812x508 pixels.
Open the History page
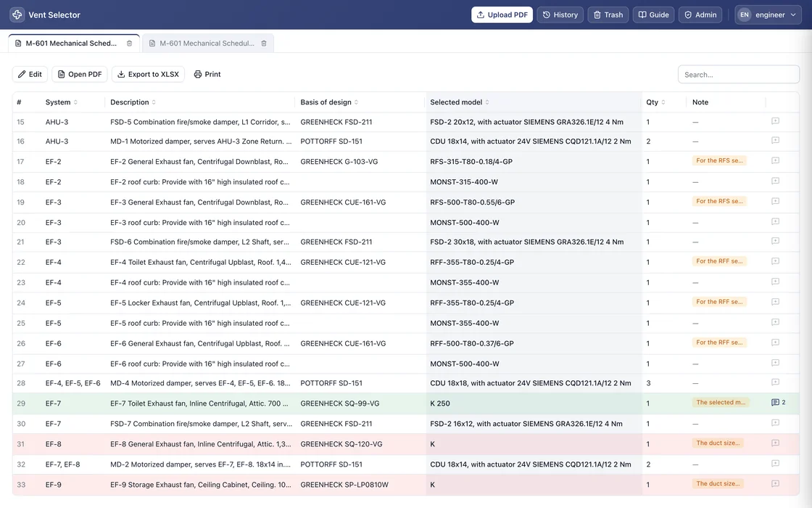[x=560, y=15]
